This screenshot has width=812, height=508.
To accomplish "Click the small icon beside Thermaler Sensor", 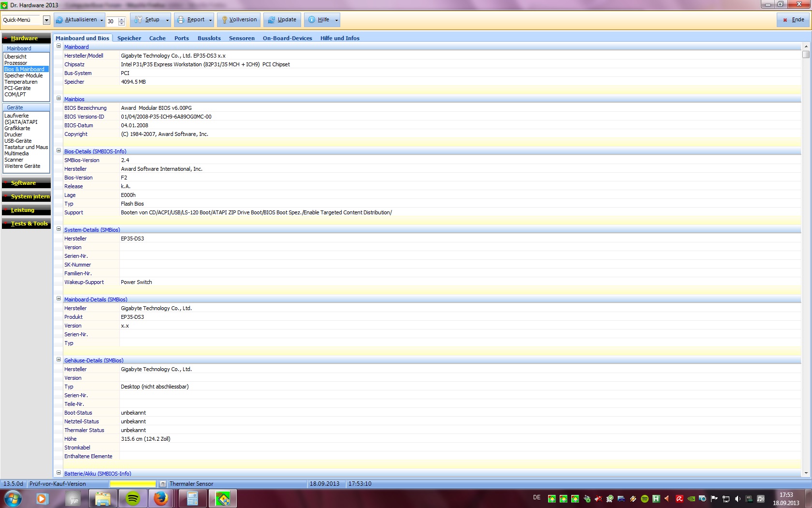I will (x=163, y=484).
